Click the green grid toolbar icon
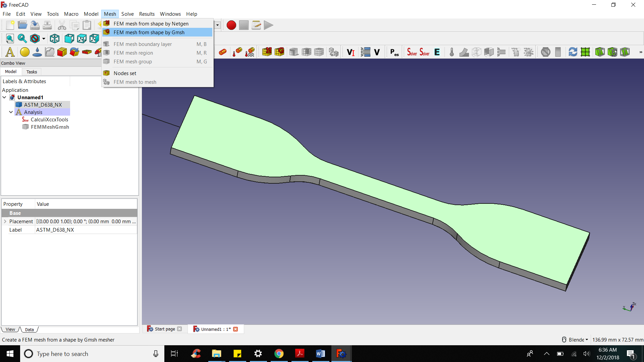This screenshot has height=362, width=644. [585, 52]
